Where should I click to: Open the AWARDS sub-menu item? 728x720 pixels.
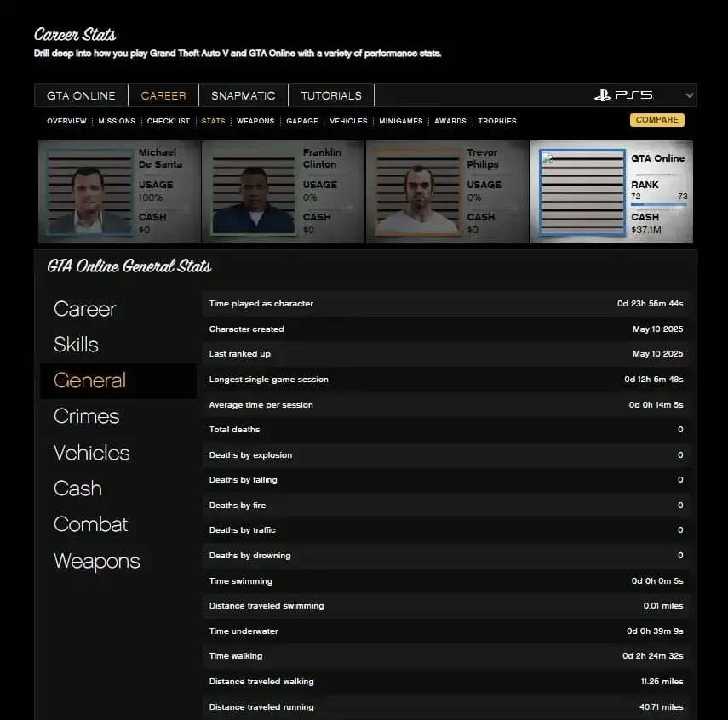tap(450, 121)
